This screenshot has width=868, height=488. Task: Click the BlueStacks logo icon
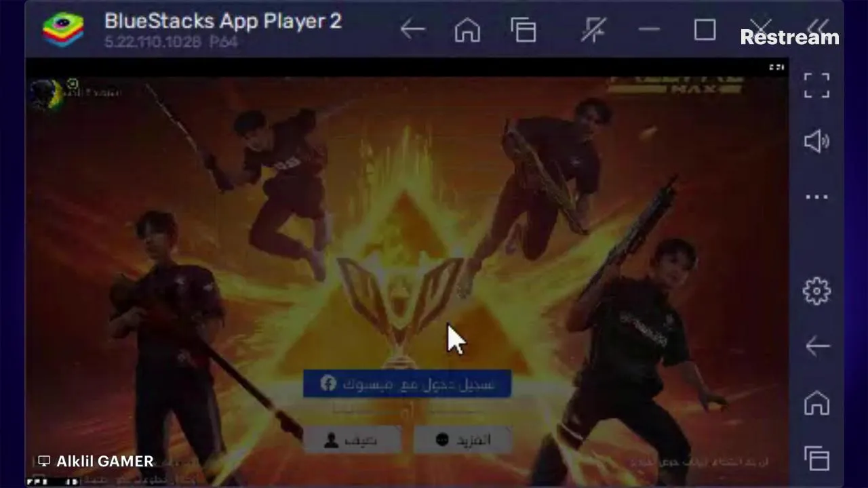(63, 30)
